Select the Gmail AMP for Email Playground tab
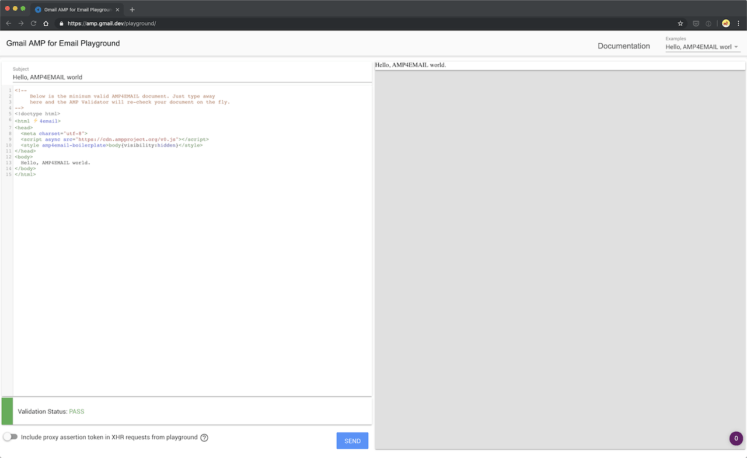Image resolution: width=747 pixels, height=458 pixels. (75, 9)
